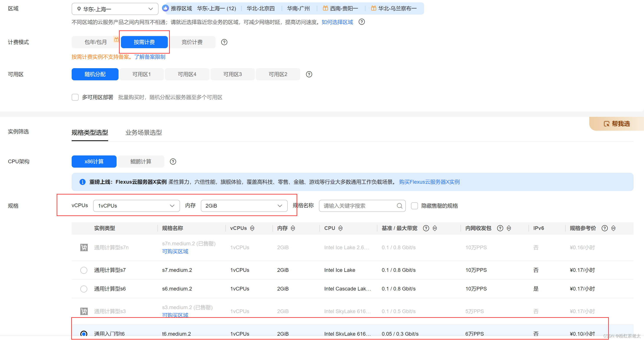Open the 2GiB memory dropdown
644x340 pixels.
tap(244, 206)
